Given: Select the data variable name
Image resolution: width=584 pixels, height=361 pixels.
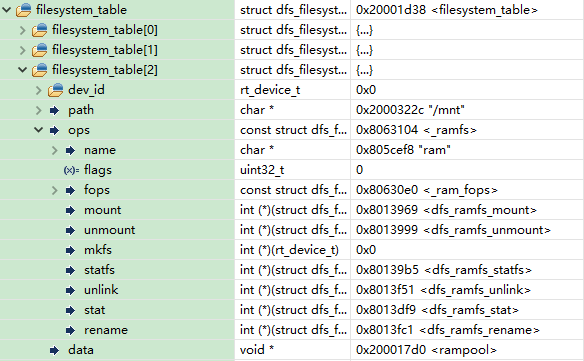Looking at the screenshot, I should tap(80, 350).
